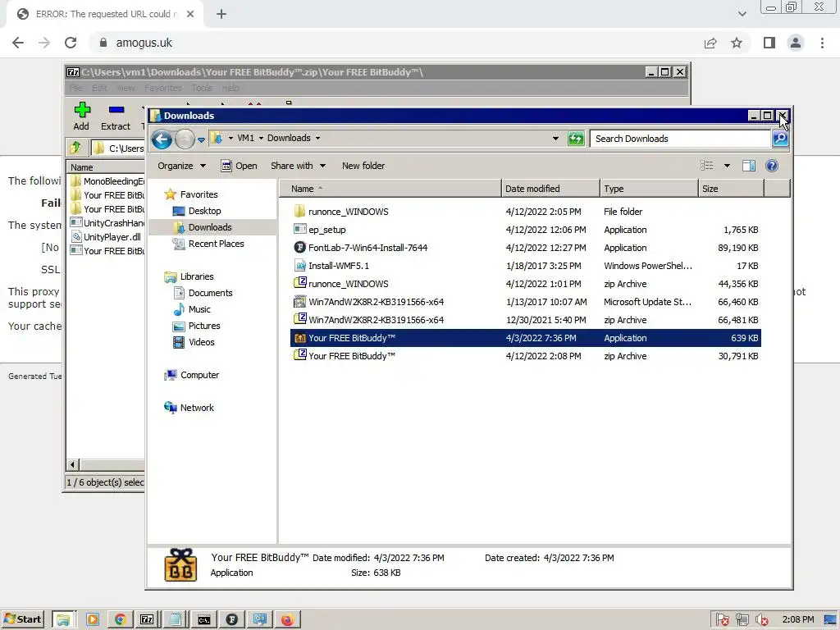Open recent pages dropdown next to Forward arrow
The image size is (840, 630).
[x=202, y=139]
